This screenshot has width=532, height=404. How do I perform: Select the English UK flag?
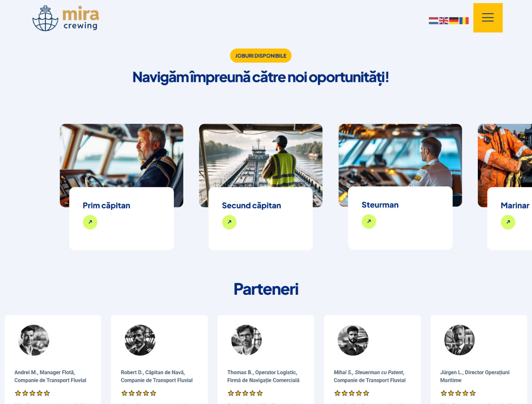[444, 21]
